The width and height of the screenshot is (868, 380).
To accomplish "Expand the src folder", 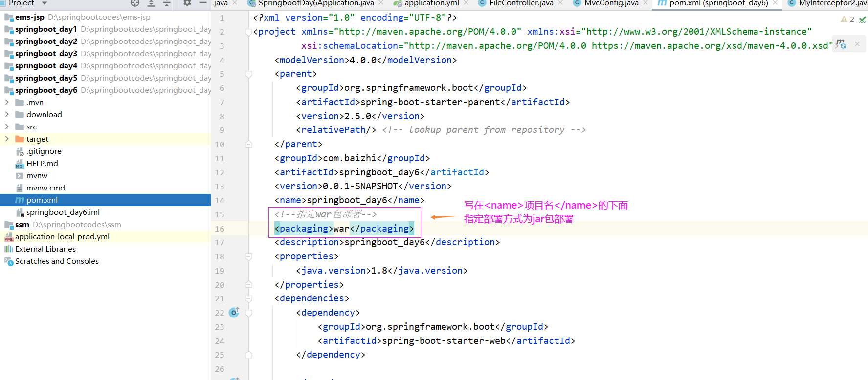I will pyautogui.click(x=7, y=127).
